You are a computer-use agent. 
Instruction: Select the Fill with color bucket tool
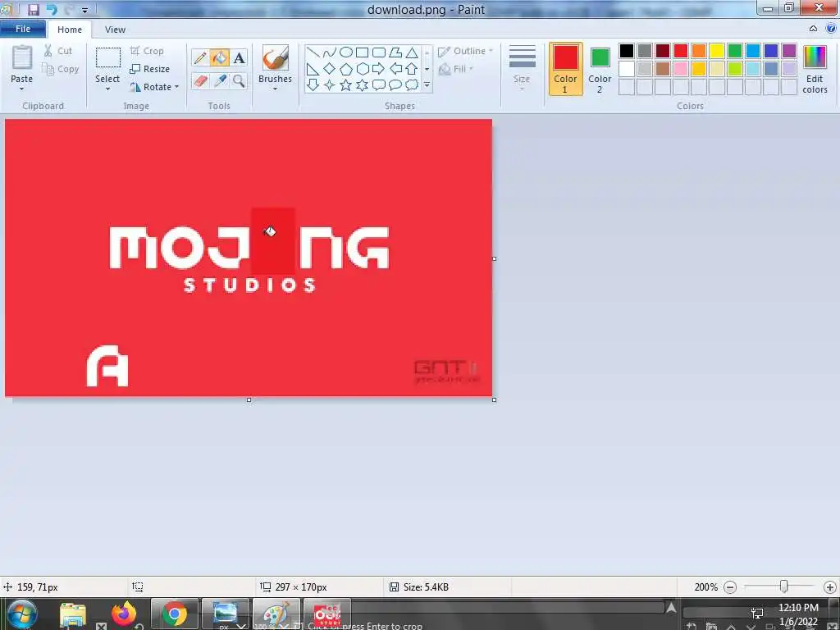pos(220,57)
